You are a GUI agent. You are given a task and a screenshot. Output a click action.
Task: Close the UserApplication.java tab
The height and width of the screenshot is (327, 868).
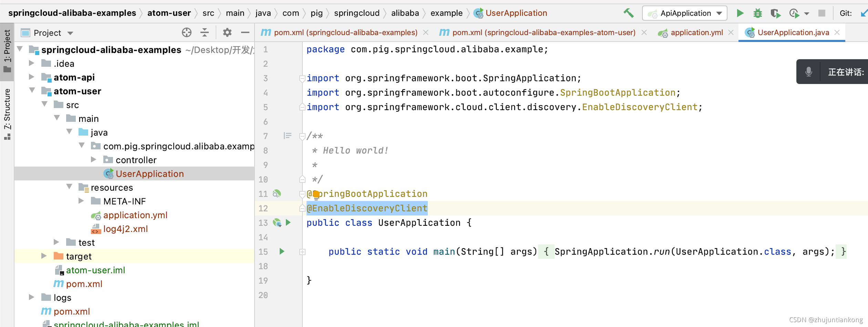837,32
